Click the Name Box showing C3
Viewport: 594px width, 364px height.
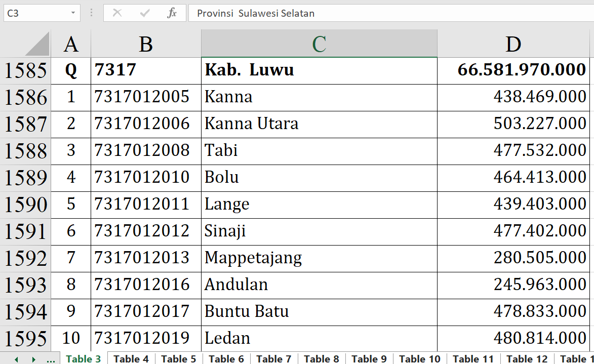click(34, 13)
